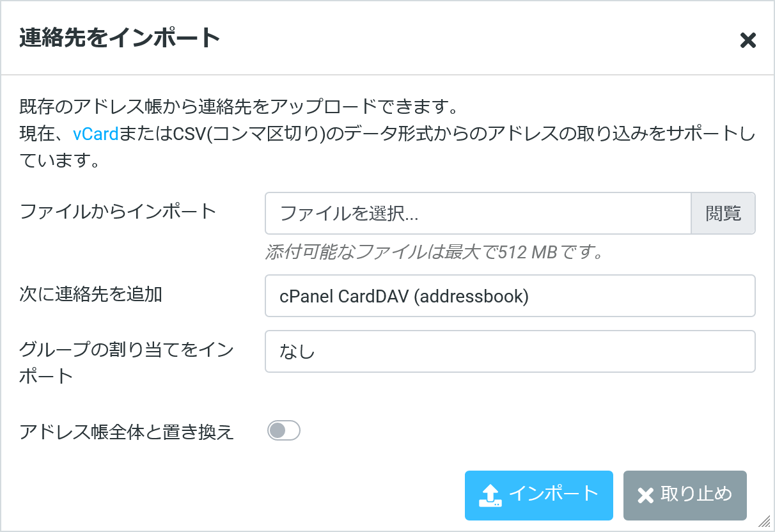The width and height of the screenshot is (775, 532).
Task: Open the cPanel CardDAV (addressbook) dropdown
Action: [x=510, y=296]
